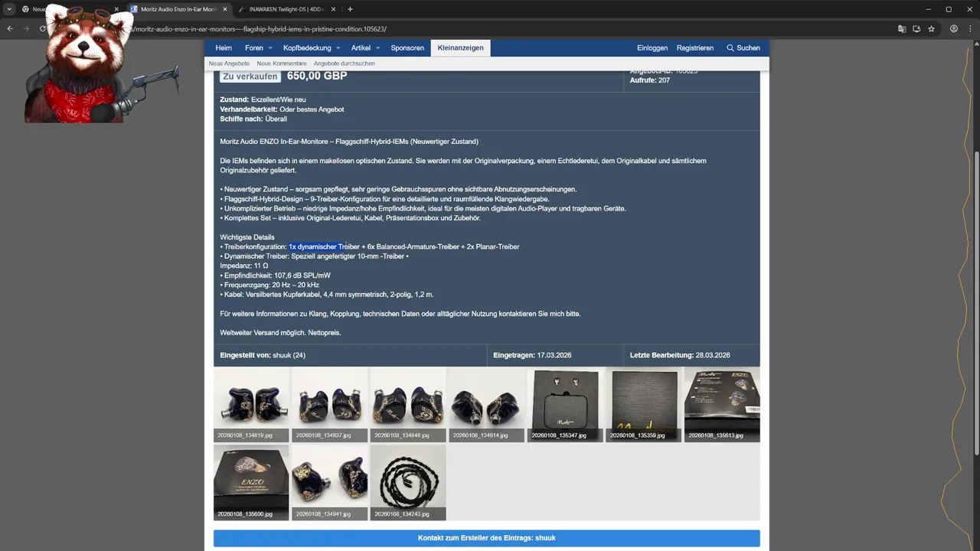Open the tab search dropdown arrow
980x551 pixels.
[9, 9]
